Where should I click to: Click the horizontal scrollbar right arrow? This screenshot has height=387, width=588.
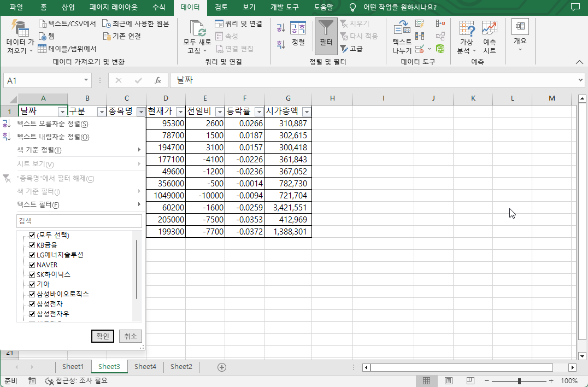pos(572,367)
